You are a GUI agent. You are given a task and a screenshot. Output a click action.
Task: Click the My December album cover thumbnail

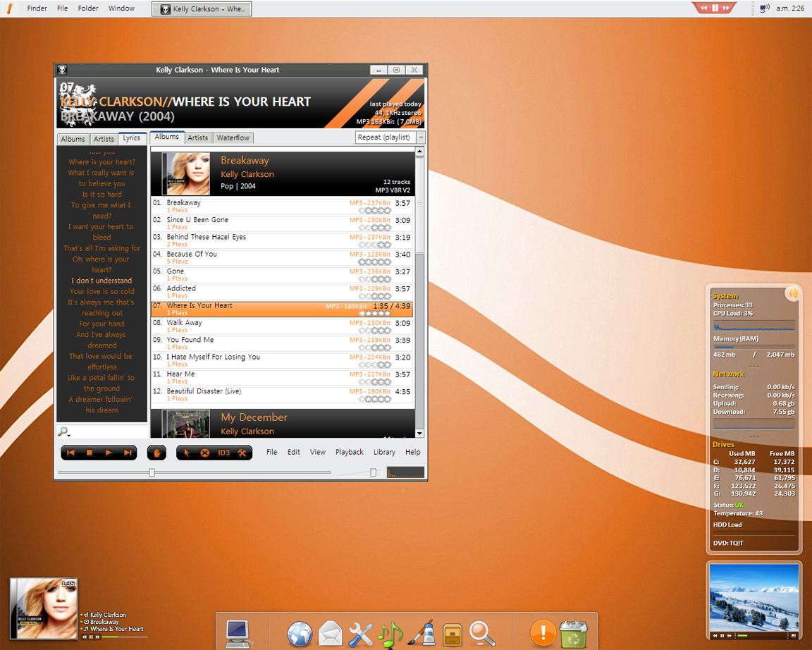[186, 424]
